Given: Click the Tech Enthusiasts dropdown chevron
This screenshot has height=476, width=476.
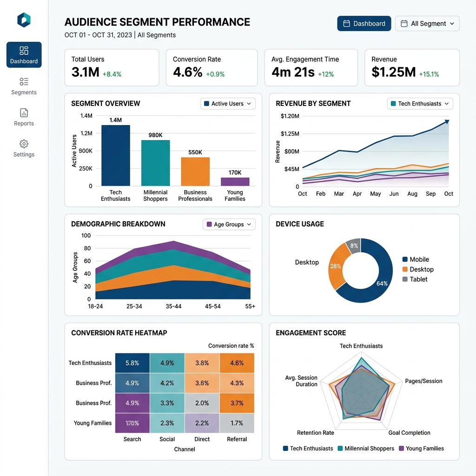Looking at the screenshot, I should pyautogui.click(x=447, y=104).
